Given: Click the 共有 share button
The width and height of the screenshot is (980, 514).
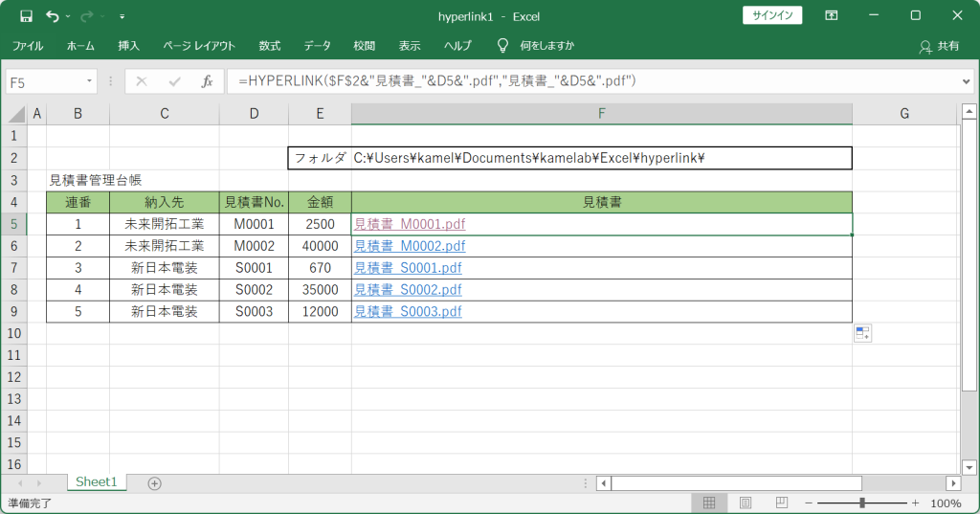Looking at the screenshot, I should click(x=940, y=46).
